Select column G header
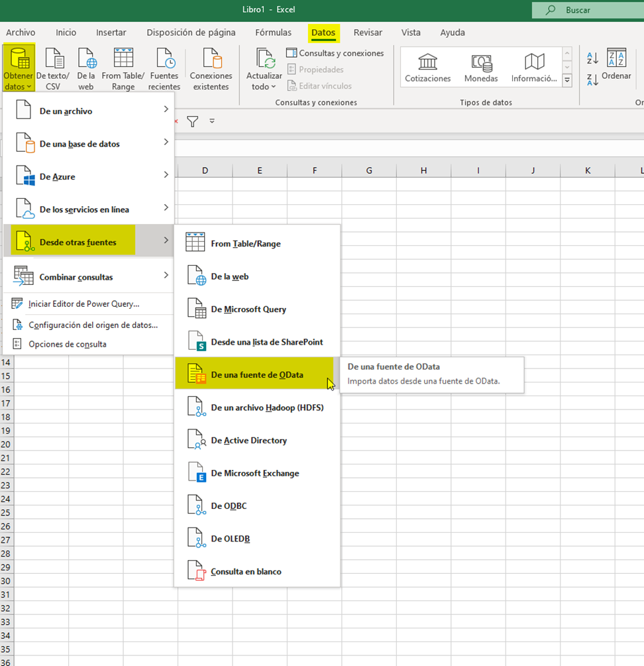 pyautogui.click(x=369, y=170)
